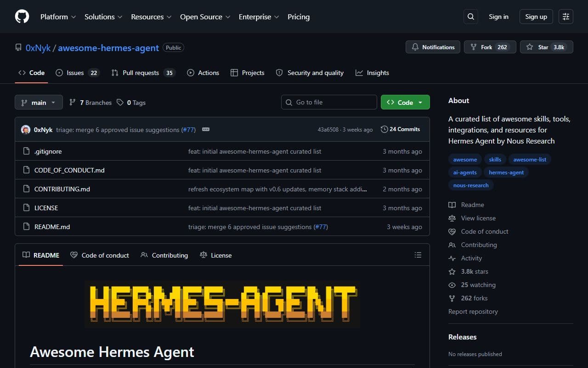This screenshot has width=588, height=368.
Task: Click the branch icon beside 7 Branches
Action: (x=73, y=103)
